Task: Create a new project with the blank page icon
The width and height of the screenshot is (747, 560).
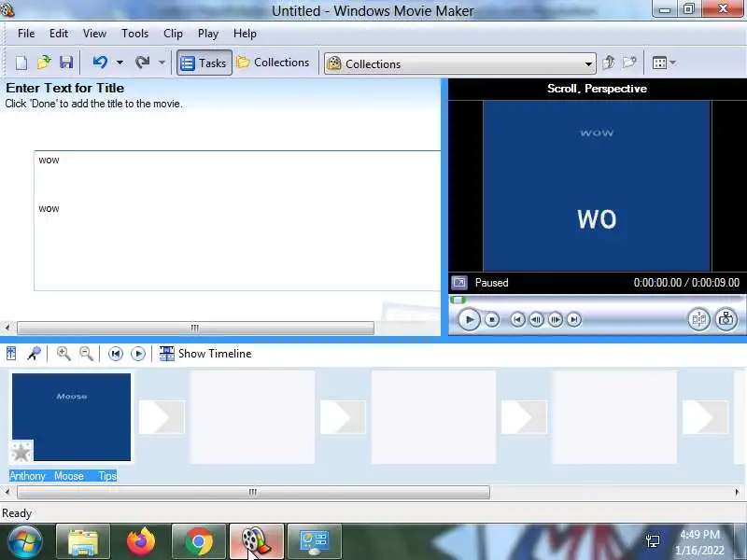Action: (21, 63)
